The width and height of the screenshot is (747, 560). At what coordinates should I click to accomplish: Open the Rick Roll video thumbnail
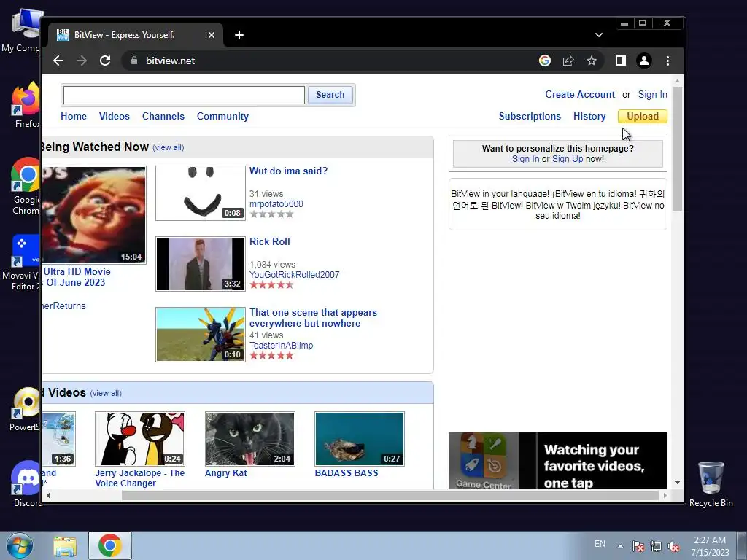click(x=200, y=264)
